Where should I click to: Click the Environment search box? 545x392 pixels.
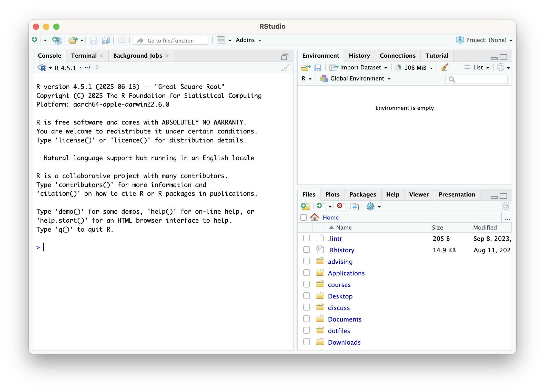476,79
